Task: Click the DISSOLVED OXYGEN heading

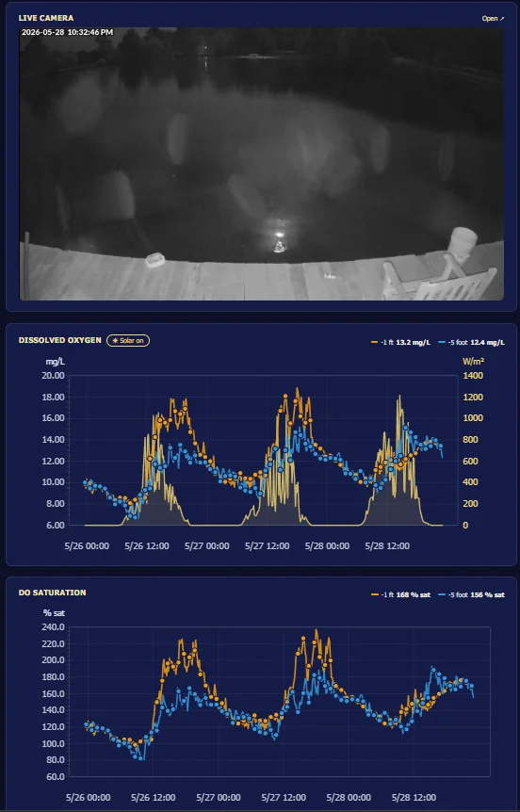Action: click(59, 340)
